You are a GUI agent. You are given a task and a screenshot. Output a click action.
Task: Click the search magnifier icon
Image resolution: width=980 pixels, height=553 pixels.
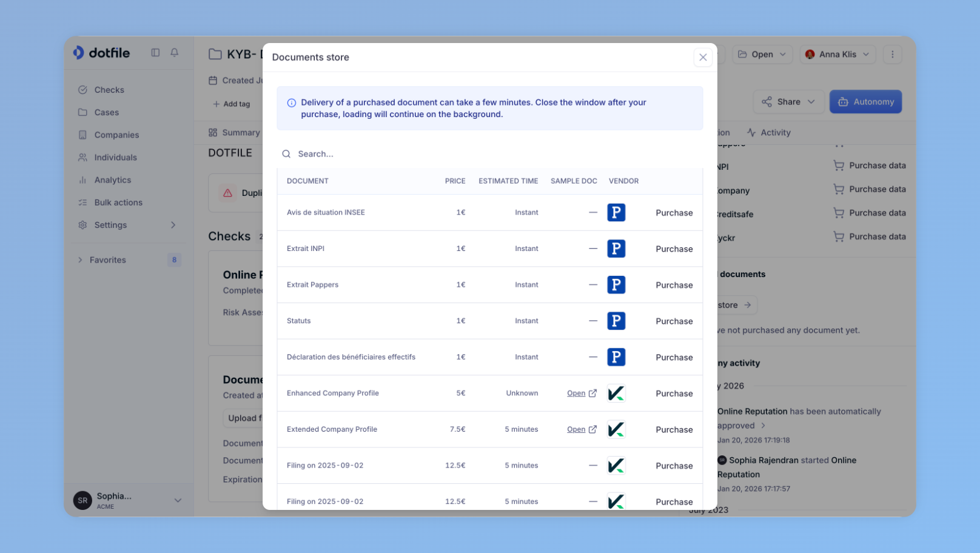click(x=286, y=154)
